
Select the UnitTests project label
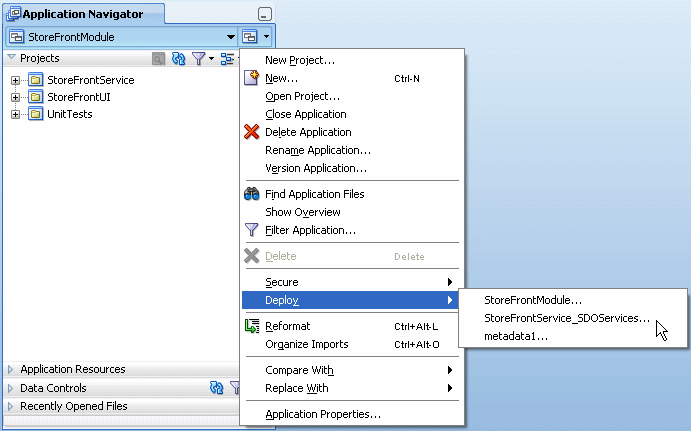point(70,114)
